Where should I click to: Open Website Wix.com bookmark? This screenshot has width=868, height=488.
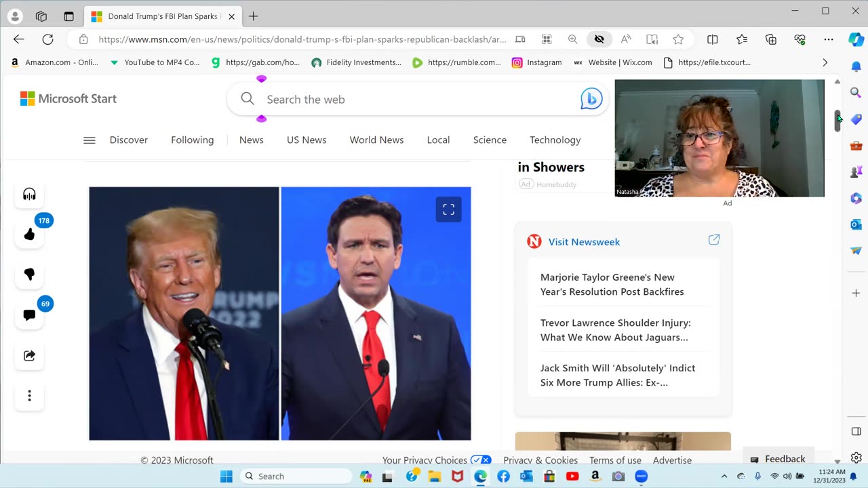coord(612,62)
